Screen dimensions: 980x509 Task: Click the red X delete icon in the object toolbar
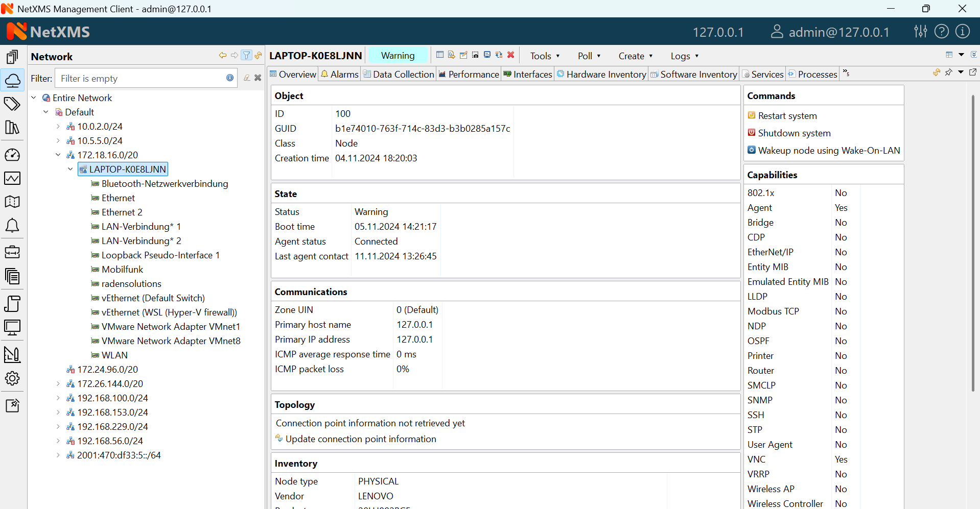tap(510, 55)
